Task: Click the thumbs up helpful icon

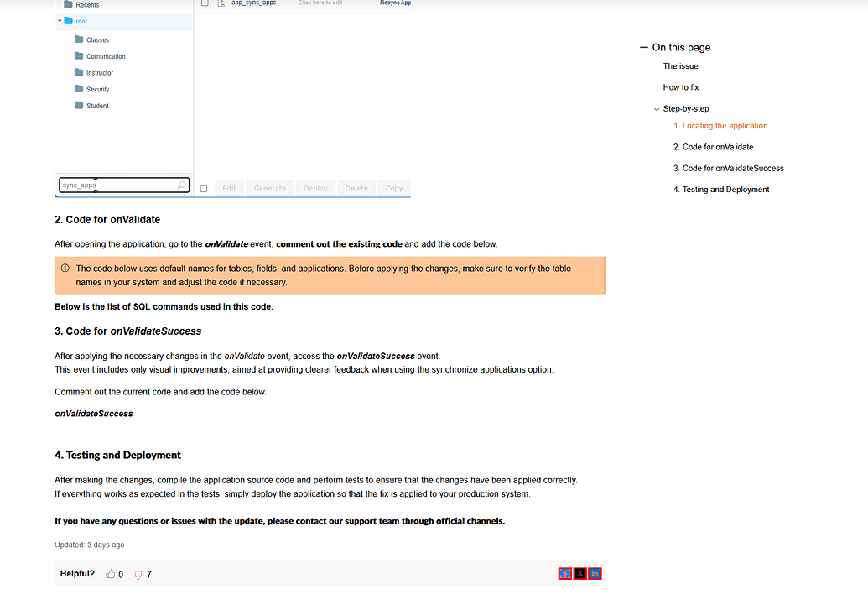Action: tap(111, 573)
